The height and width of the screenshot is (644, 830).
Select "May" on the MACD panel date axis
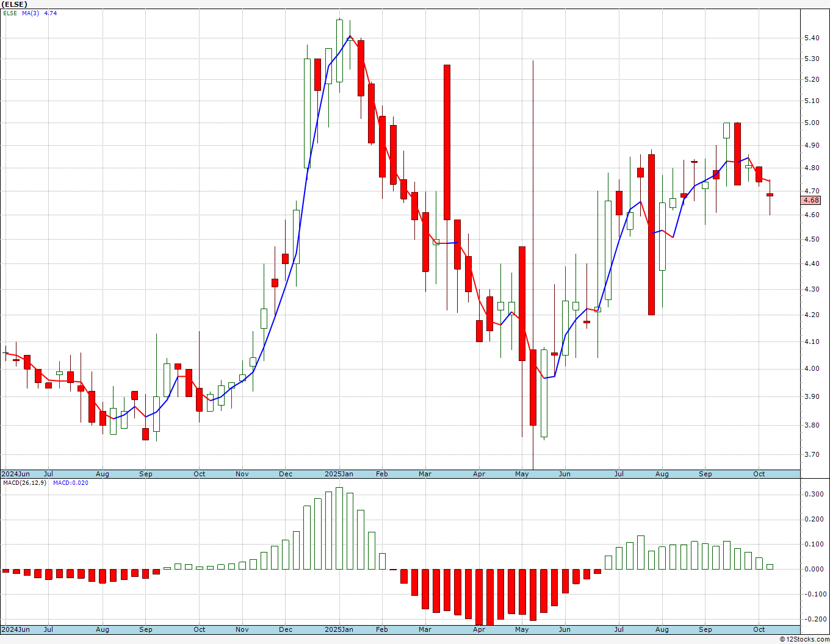click(x=522, y=629)
